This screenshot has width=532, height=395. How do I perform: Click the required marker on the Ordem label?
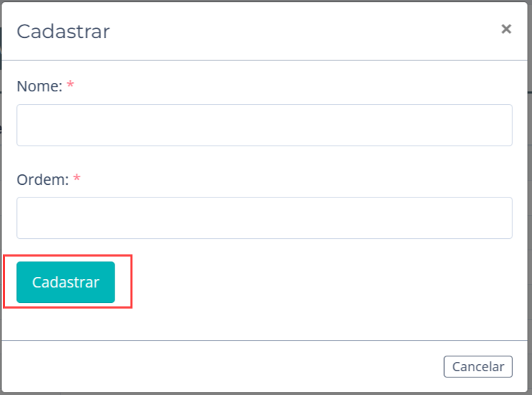point(77,179)
